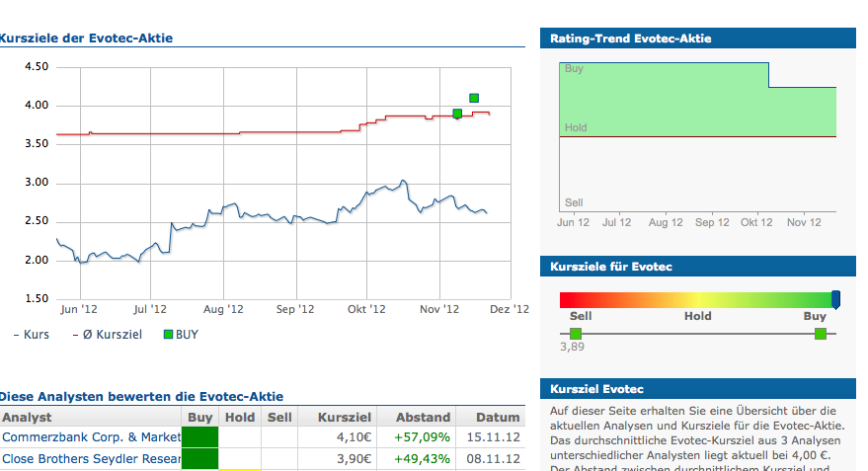Click the Kursziele der Evotec-Aktie heading
Image resolution: width=868 pixels, height=471 pixels.
[x=86, y=39]
